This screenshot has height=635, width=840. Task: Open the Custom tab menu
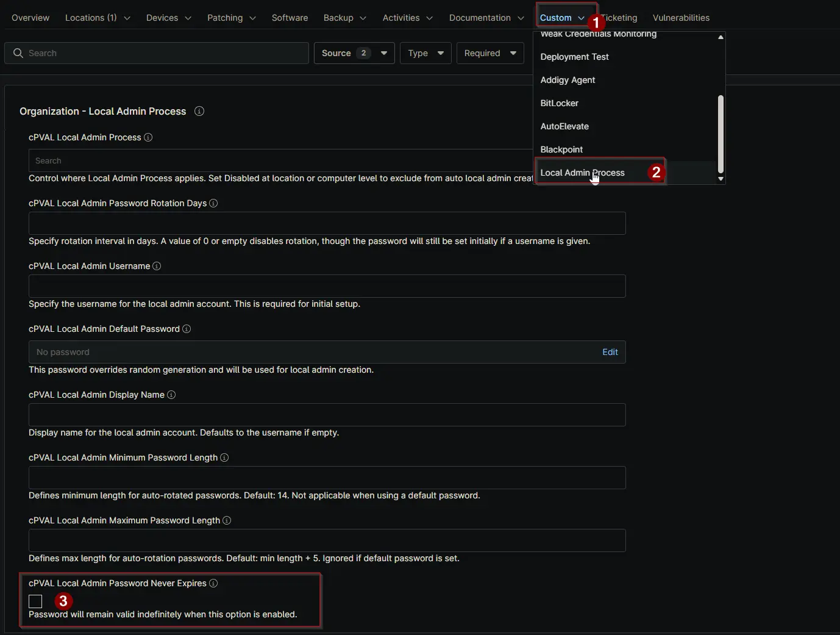[561, 18]
